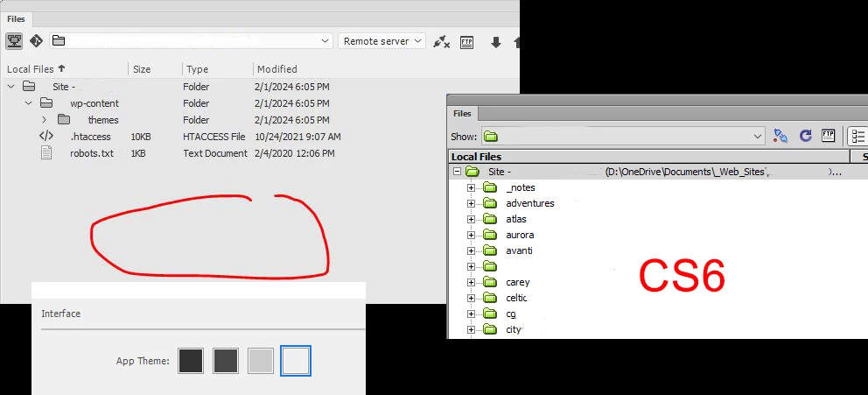Choose the darkest App Theme swatch

click(191, 361)
